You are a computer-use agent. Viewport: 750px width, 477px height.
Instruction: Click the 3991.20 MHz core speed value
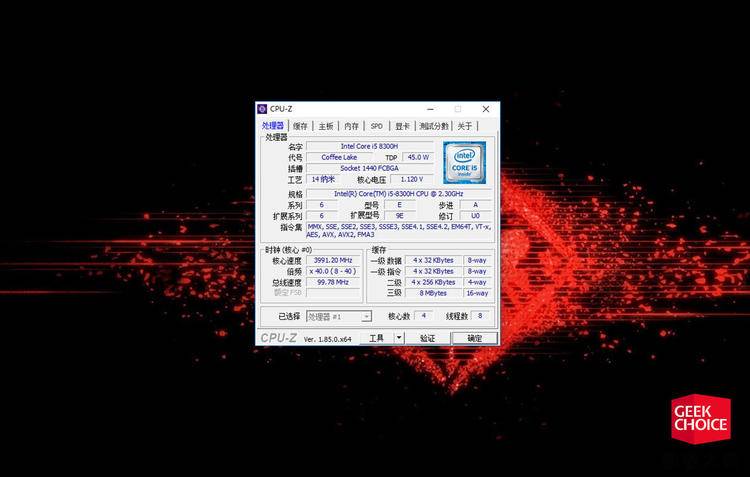pyautogui.click(x=333, y=260)
